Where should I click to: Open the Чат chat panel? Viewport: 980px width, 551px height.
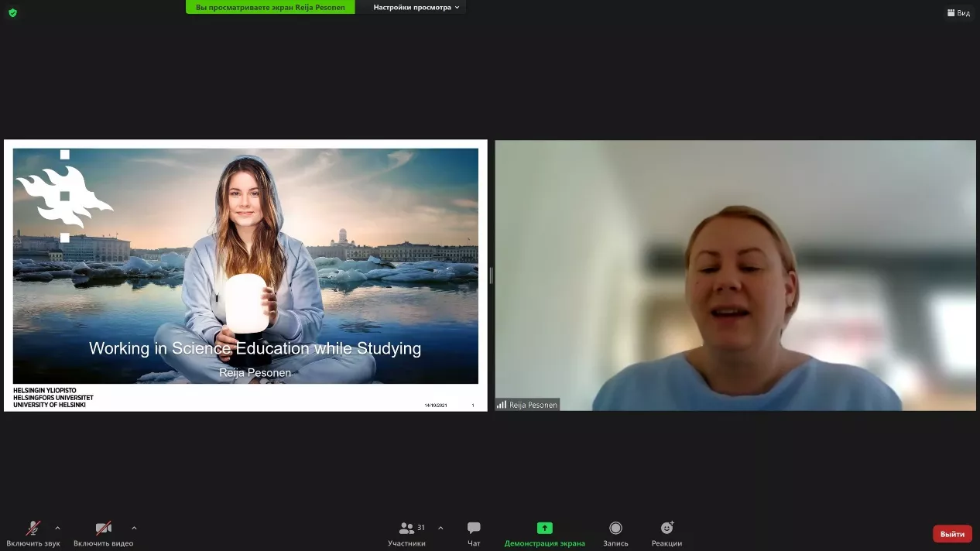click(x=474, y=529)
